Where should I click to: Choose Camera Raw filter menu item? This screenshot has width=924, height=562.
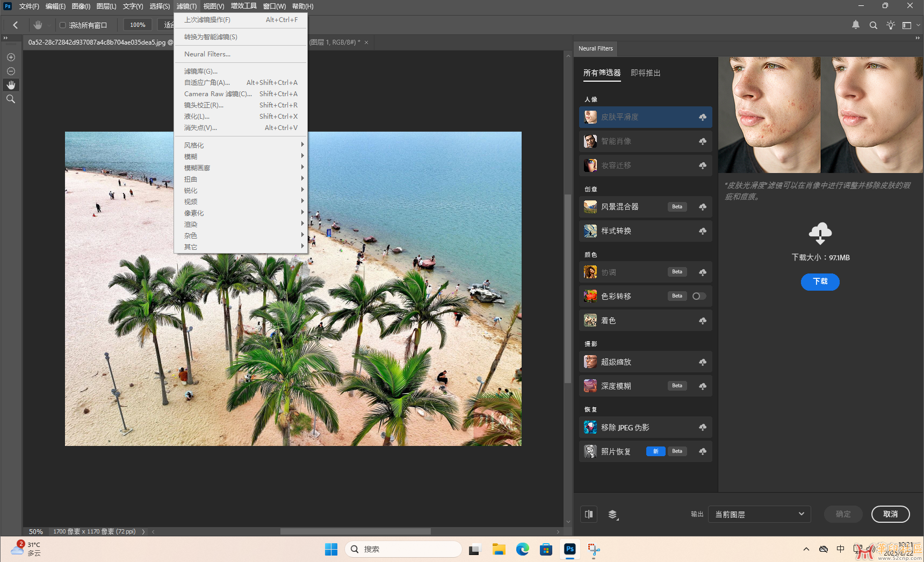(240, 93)
